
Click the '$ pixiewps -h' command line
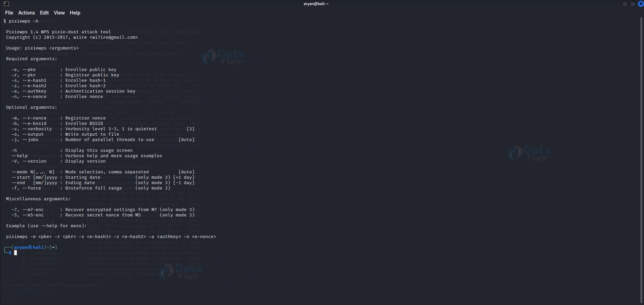click(x=21, y=21)
